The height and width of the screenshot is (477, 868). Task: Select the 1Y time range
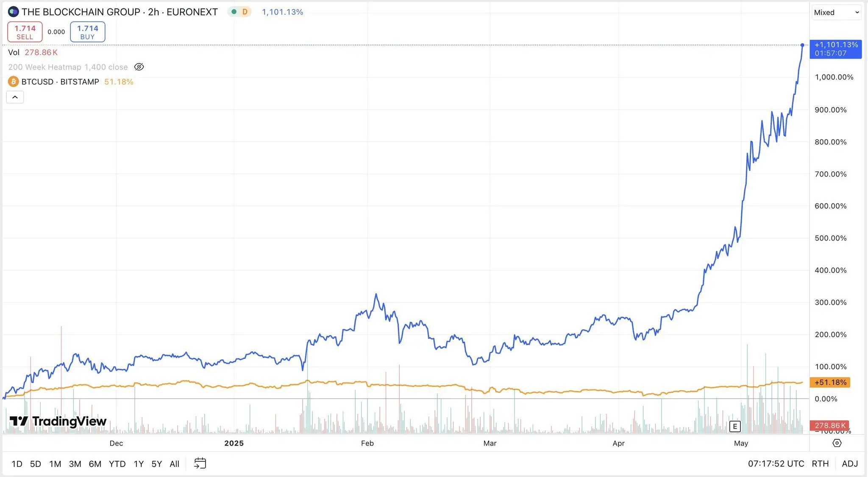coord(139,463)
